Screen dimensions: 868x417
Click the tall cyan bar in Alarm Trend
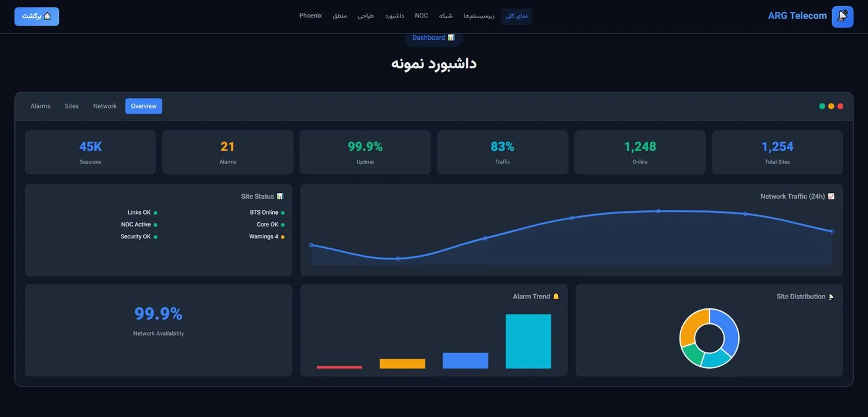tap(528, 341)
